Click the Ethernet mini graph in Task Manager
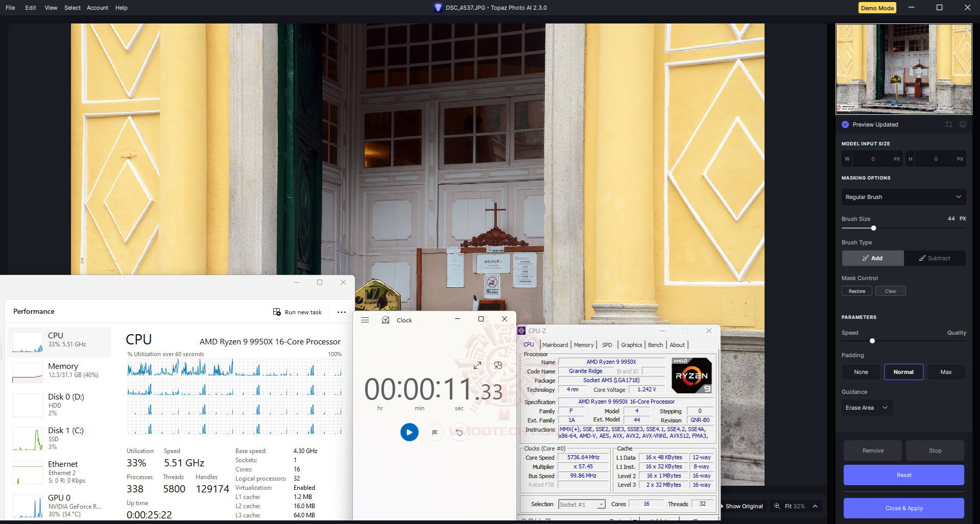 tap(28, 472)
